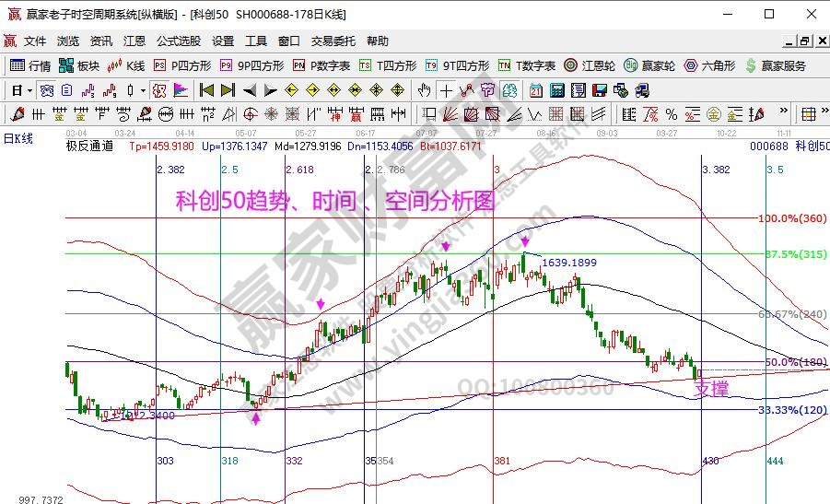Click the K线 toolbar button
Screen dimensions: 830x504
(x=127, y=65)
